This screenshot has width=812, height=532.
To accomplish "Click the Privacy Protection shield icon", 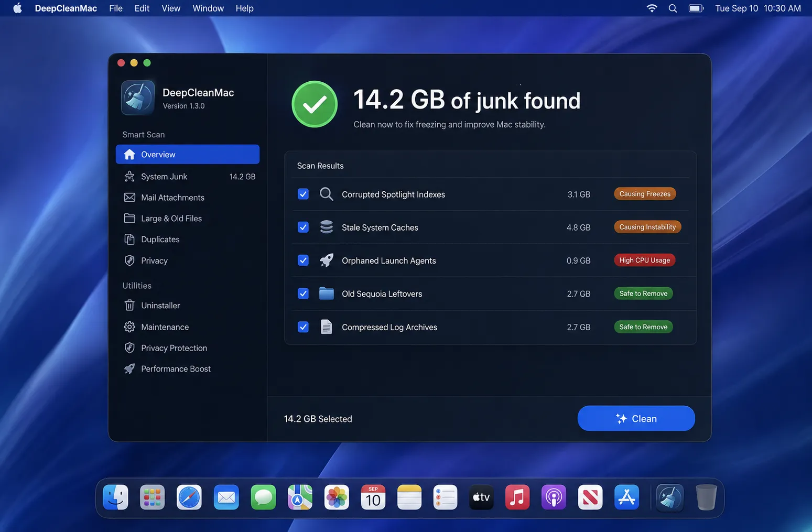I will click(129, 348).
